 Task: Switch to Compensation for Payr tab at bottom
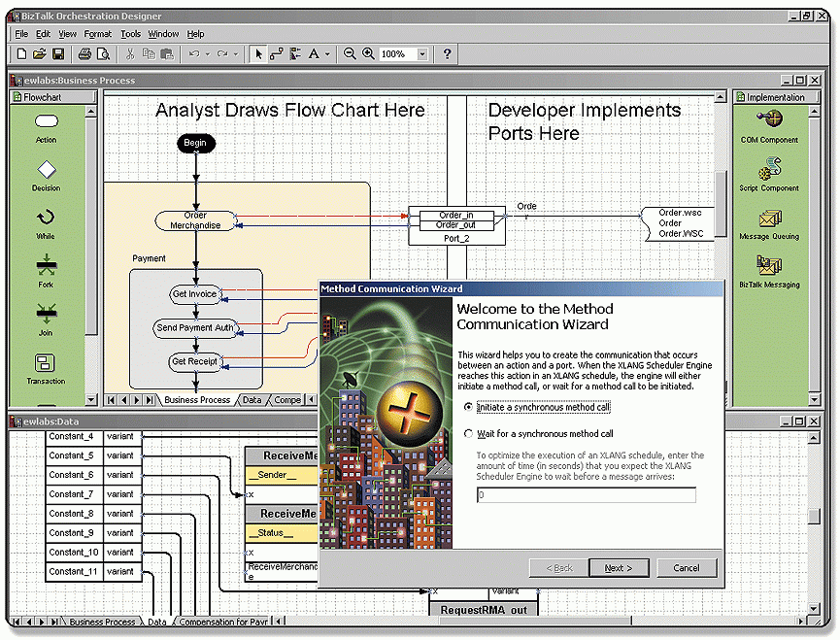224,622
